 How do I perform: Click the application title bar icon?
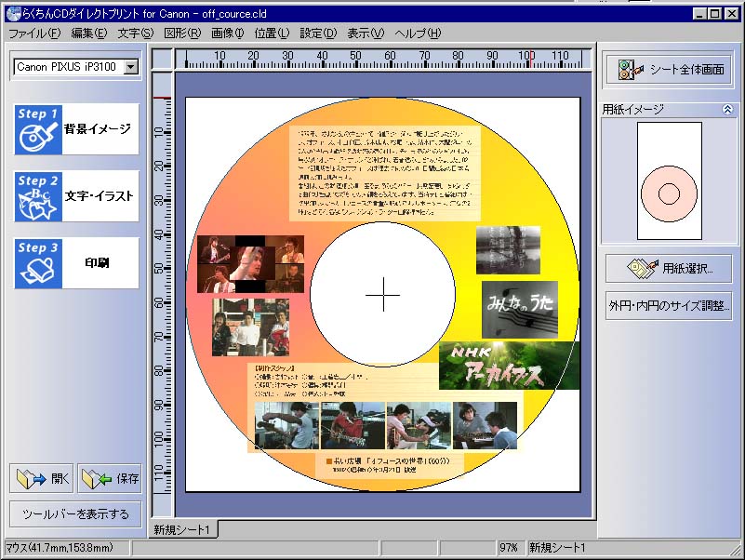13,14
